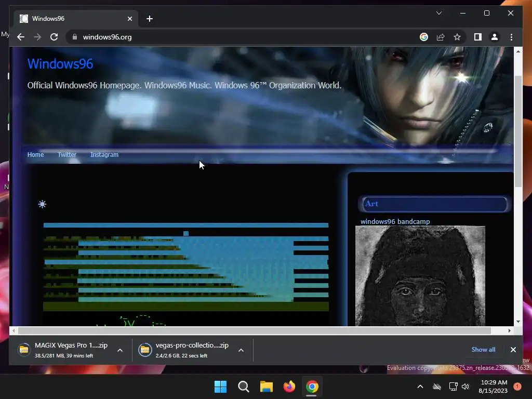Click Show all downloads link
Image resolution: width=532 pixels, height=399 pixels.
[483, 350]
